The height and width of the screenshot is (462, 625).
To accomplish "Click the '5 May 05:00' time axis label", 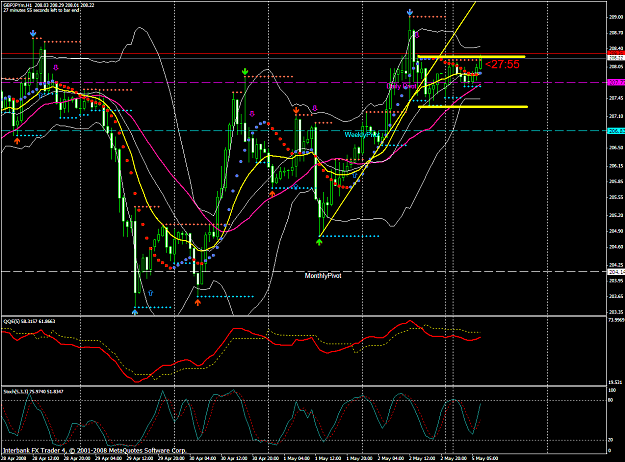I will click(485, 458).
